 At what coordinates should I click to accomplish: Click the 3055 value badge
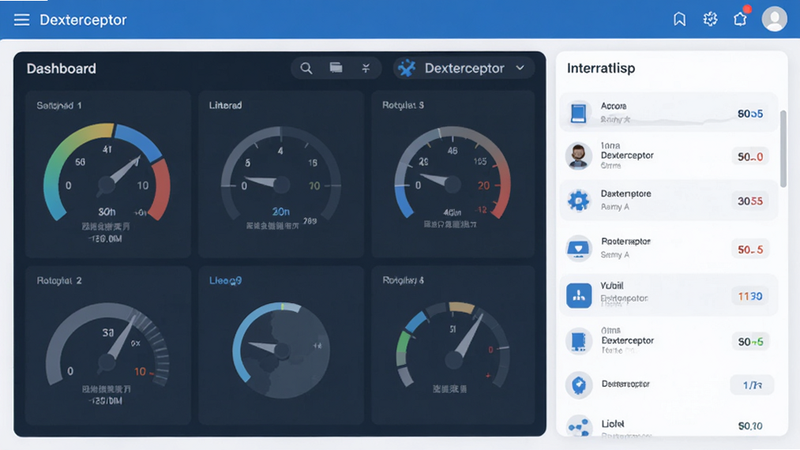pos(750,201)
